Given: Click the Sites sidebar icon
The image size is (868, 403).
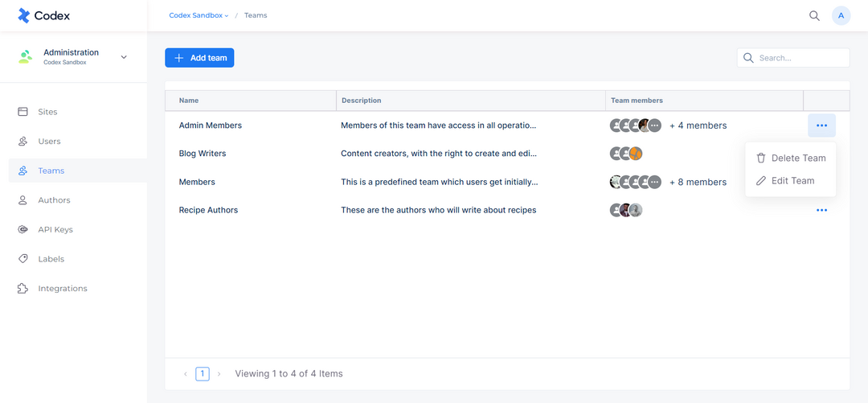Looking at the screenshot, I should point(23,112).
